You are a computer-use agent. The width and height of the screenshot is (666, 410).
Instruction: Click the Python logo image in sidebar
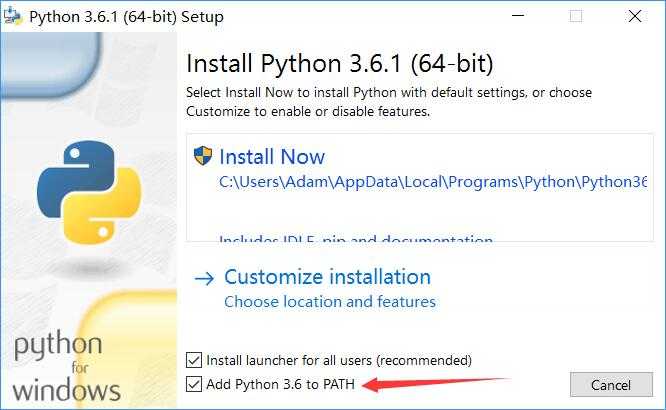(89, 192)
